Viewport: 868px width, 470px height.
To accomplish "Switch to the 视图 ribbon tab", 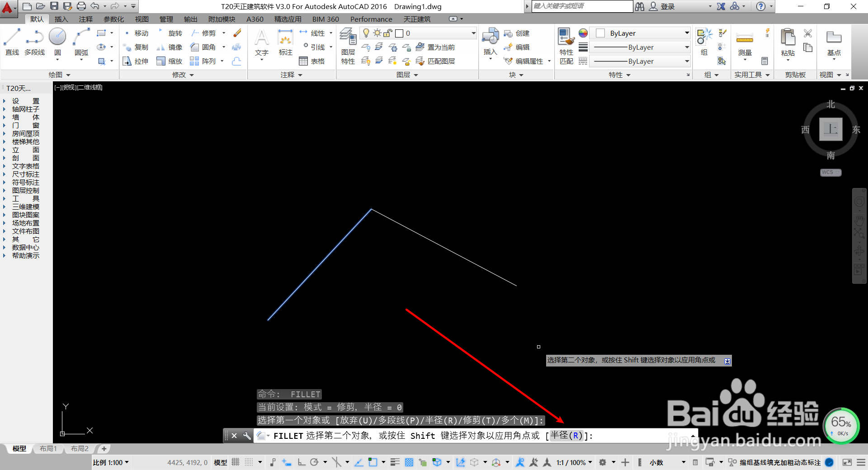I will [x=142, y=19].
